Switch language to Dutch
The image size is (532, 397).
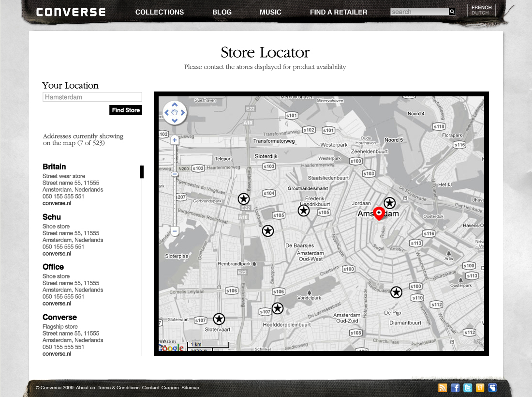tap(480, 13)
